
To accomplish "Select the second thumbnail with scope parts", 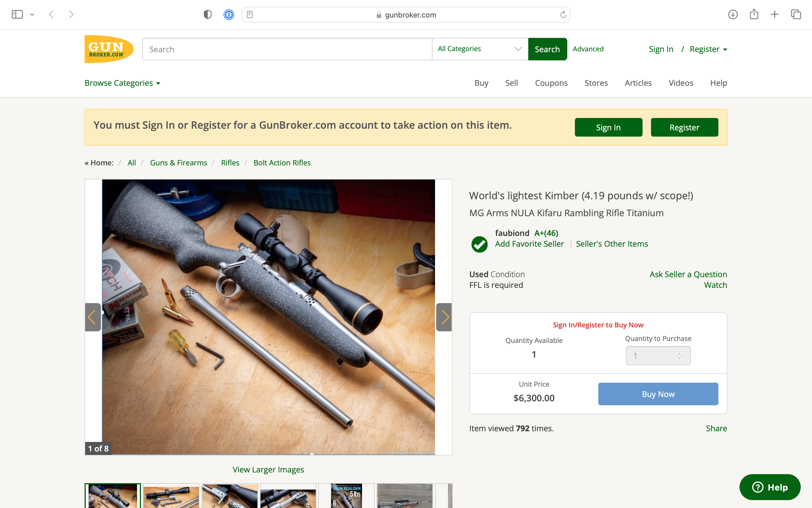I will point(171,496).
